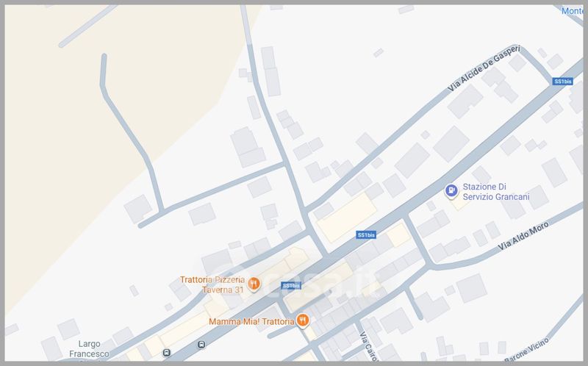Click the Largo Francesco place label

pyautogui.click(x=89, y=349)
